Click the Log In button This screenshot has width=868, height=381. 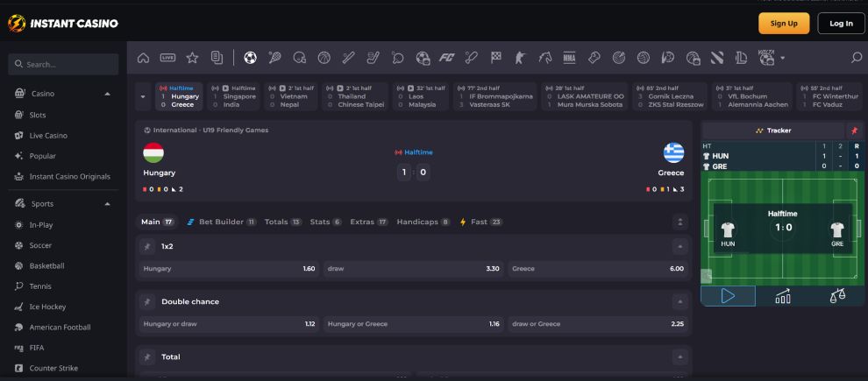pyautogui.click(x=841, y=23)
